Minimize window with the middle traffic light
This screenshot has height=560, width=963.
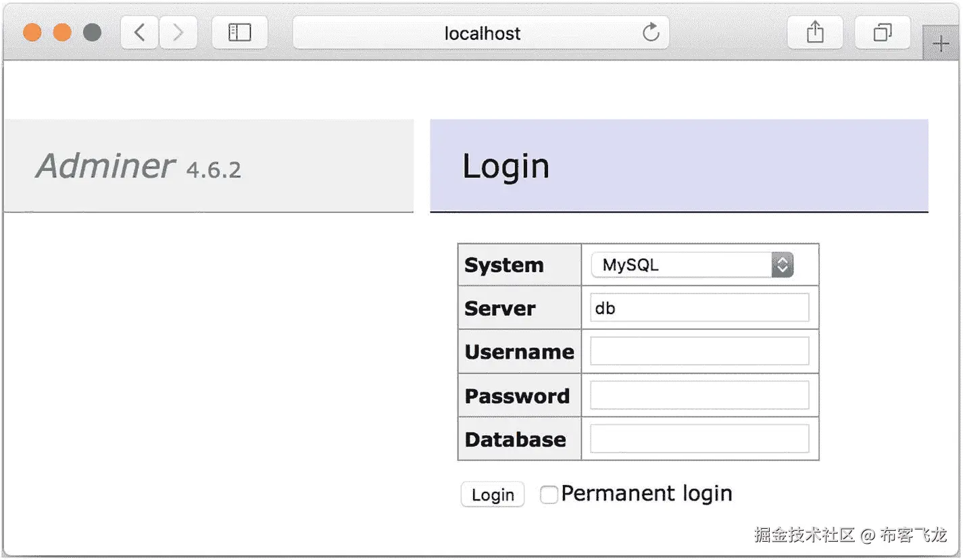(62, 32)
